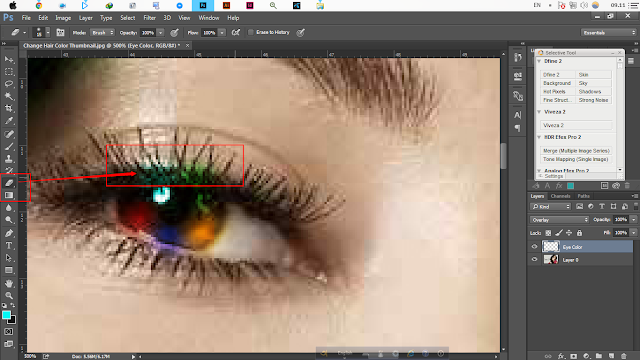Select the Clone Stamp tool
The height and width of the screenshot is (360, 640).
point(9,158)
